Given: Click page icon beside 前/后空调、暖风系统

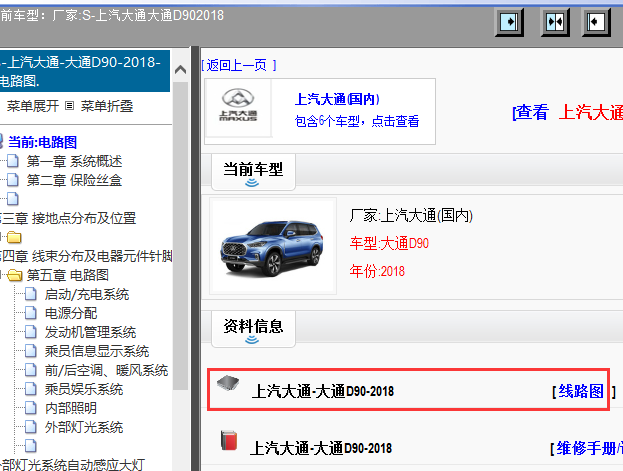Looking at the screenshot, I should 31,370.
